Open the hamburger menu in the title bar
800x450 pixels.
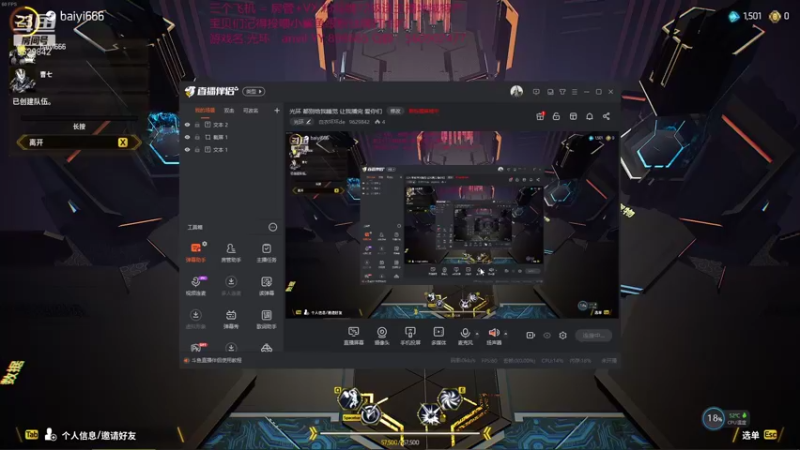click(574, 92)
